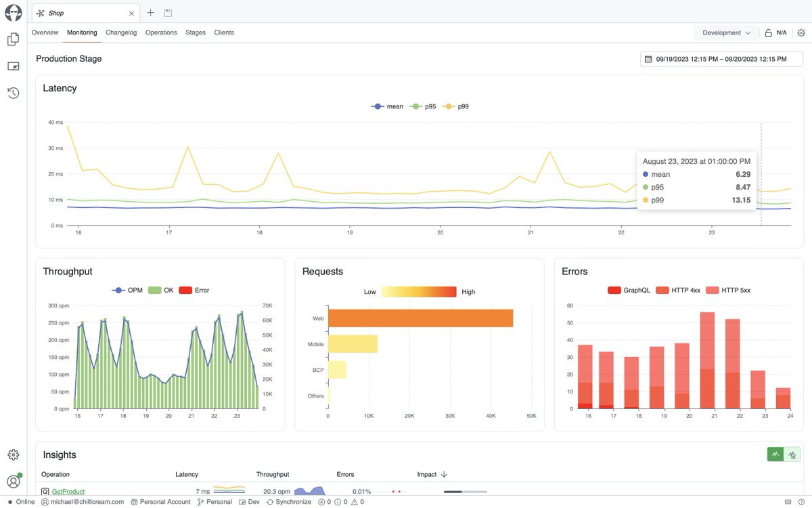Click the green activity toggle in the Insights header

click(775, 454)
